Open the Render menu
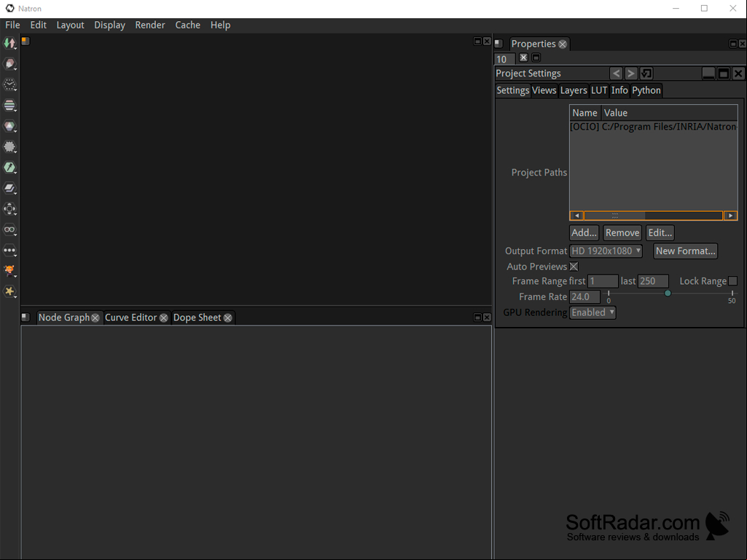 click(150, 25)
